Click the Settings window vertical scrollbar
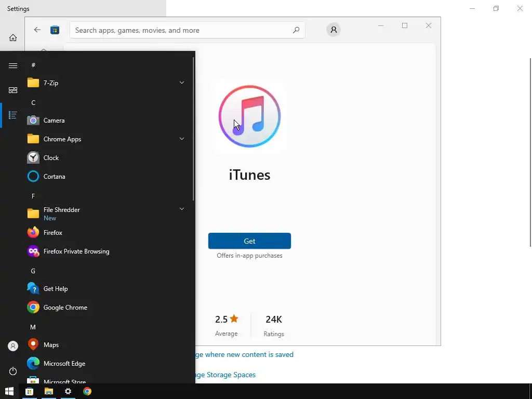Image resolution: width=532 pixels, height=399 pixels. point(530,153)
